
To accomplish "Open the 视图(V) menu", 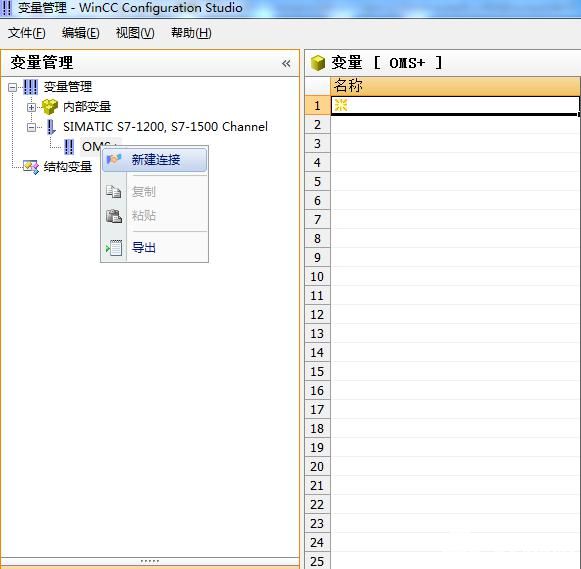I will (135, 33).
